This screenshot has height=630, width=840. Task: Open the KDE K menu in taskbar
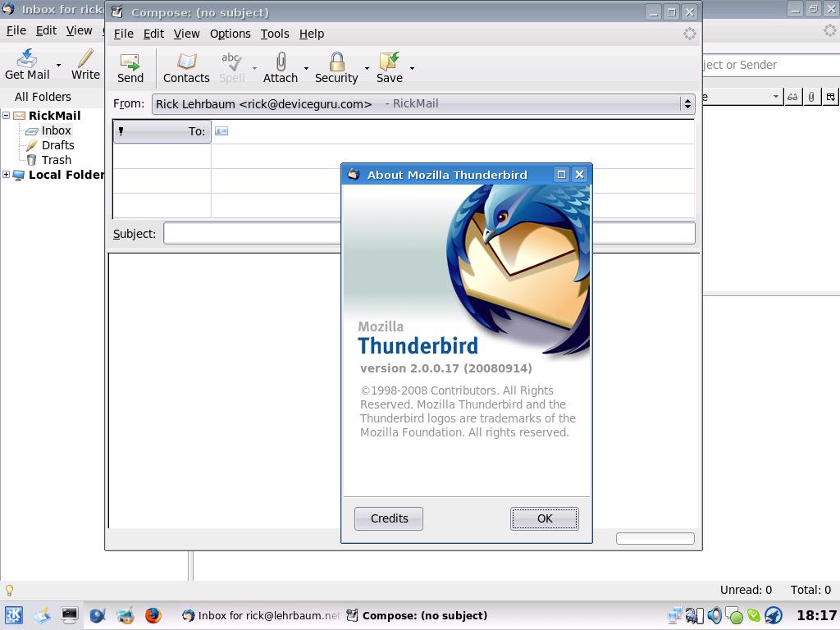(x=13, y=615)
